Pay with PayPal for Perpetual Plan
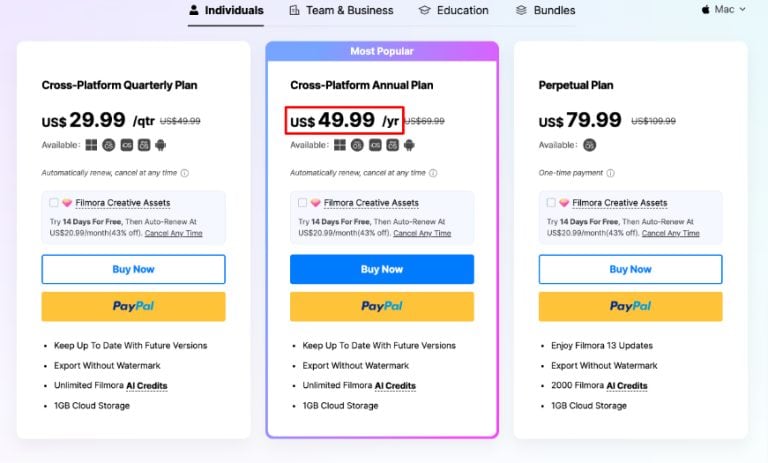Viewport: 768px width, 463px height. click(630, 306)
